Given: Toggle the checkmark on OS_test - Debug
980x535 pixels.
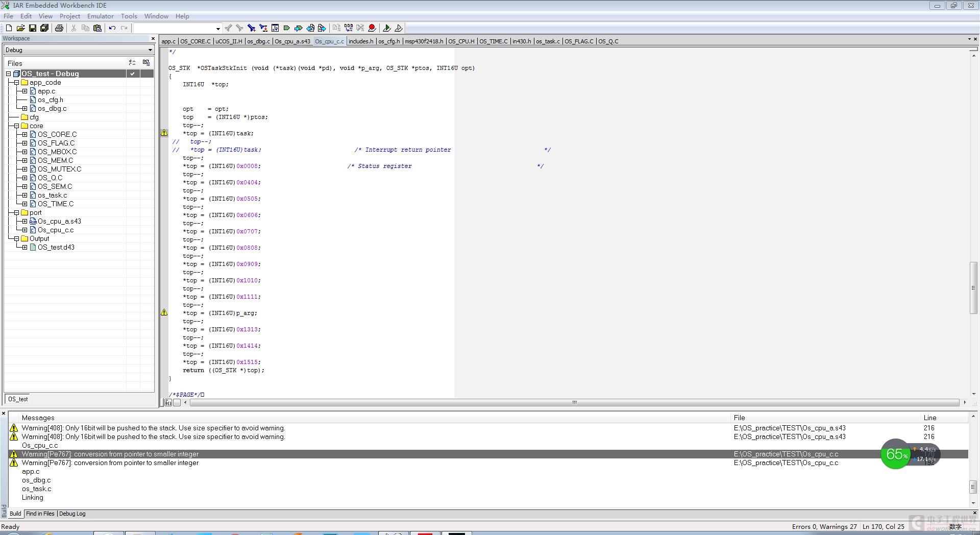Looking at the screenshot, I should [x=132, y=74].
